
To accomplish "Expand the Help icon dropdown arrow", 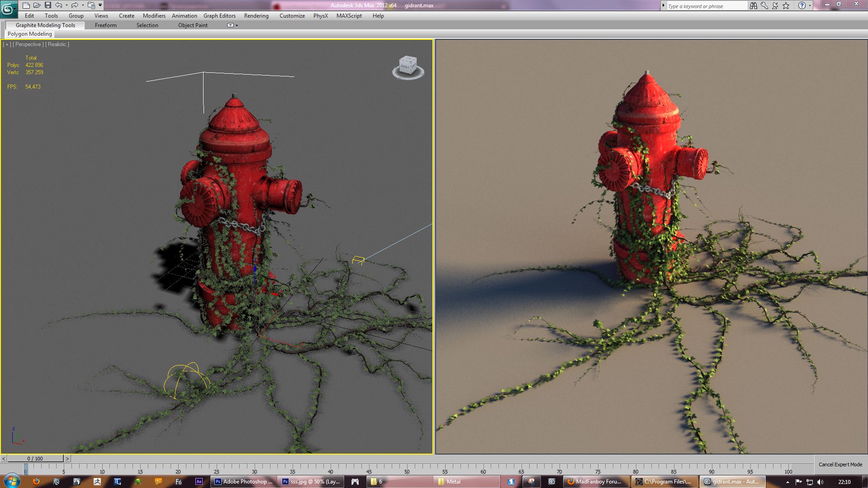I will point(810,6).
